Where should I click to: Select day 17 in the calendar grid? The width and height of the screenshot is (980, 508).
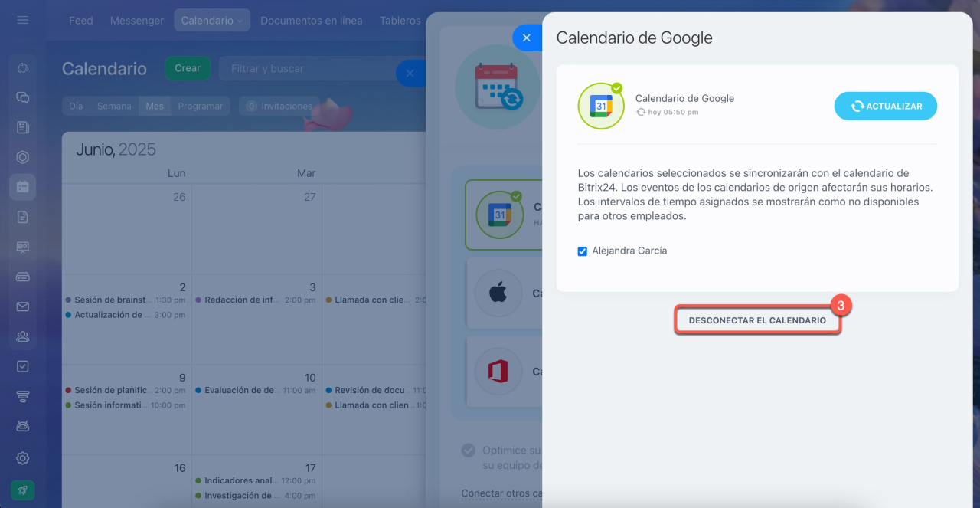tap(310, 468)
